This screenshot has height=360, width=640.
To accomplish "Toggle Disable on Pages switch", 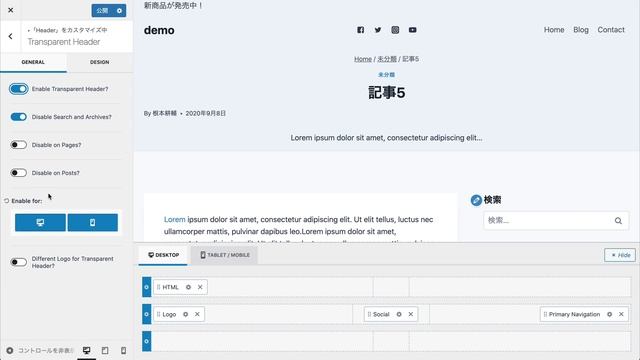I will coord(19,145).
